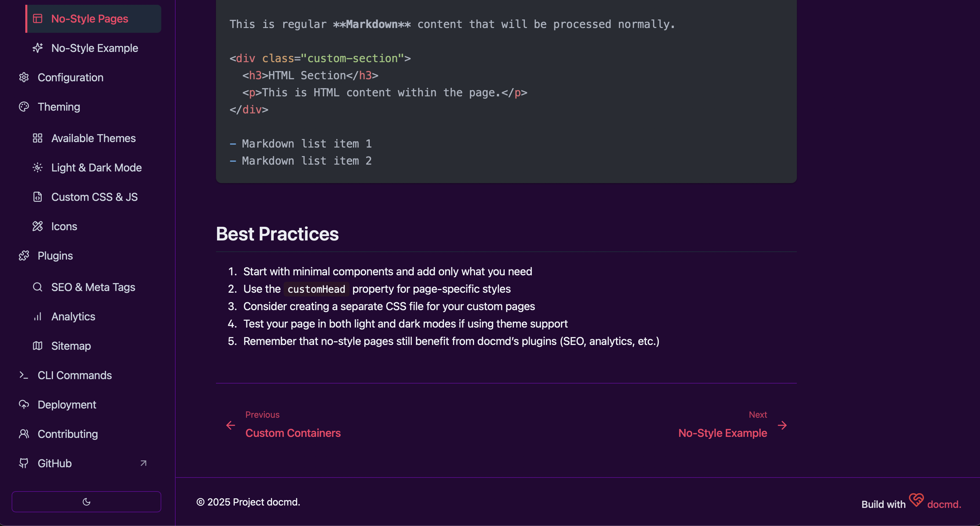
Task: Click 'Test your page in both light' item
Action: click(x=406, y=324)
